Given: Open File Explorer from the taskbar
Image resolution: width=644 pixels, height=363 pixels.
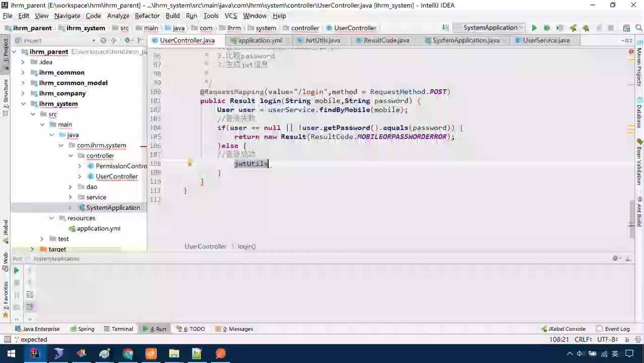Looking at the screenshot, I should (x=174, y=353).
